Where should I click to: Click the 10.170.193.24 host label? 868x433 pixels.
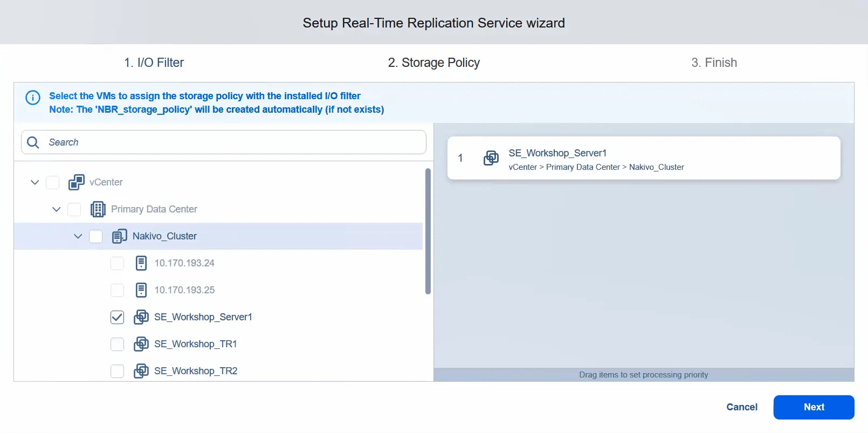pyautogui.click(x=184, y=263)
